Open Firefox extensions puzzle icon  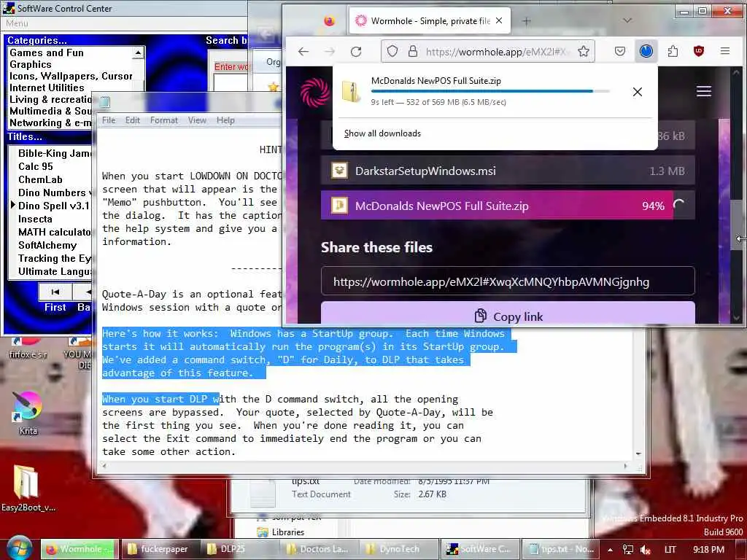(x=673, y=51)
